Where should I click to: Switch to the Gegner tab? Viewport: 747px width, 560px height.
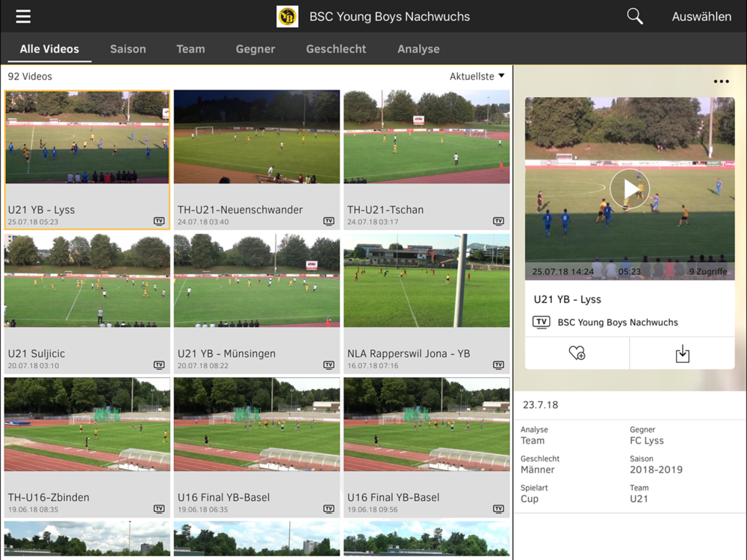point(255,49)
